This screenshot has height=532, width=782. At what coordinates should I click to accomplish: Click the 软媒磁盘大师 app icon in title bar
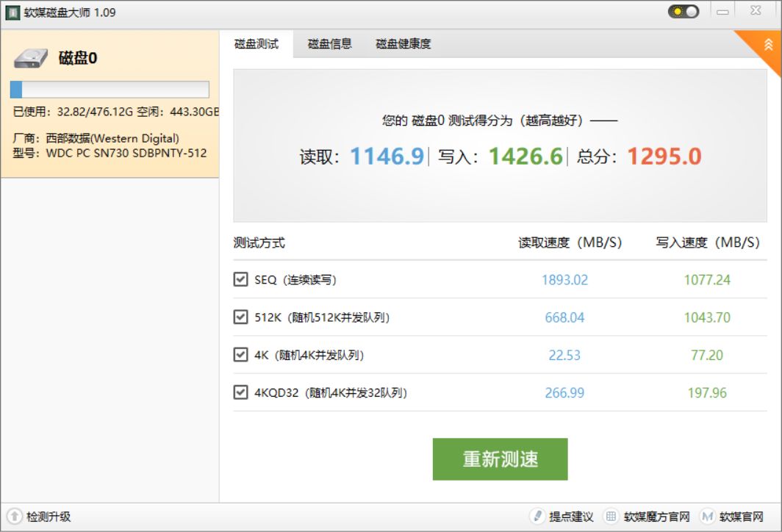click(12, 11)
